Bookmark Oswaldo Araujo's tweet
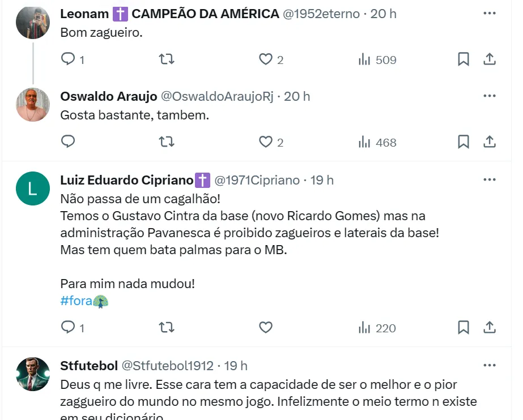Screen dimensions: 523x420 click(464, 142)
